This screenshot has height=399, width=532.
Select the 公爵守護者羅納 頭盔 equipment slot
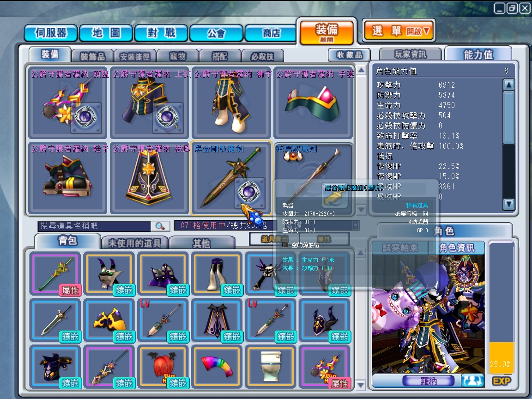click(x=67, y=102)
